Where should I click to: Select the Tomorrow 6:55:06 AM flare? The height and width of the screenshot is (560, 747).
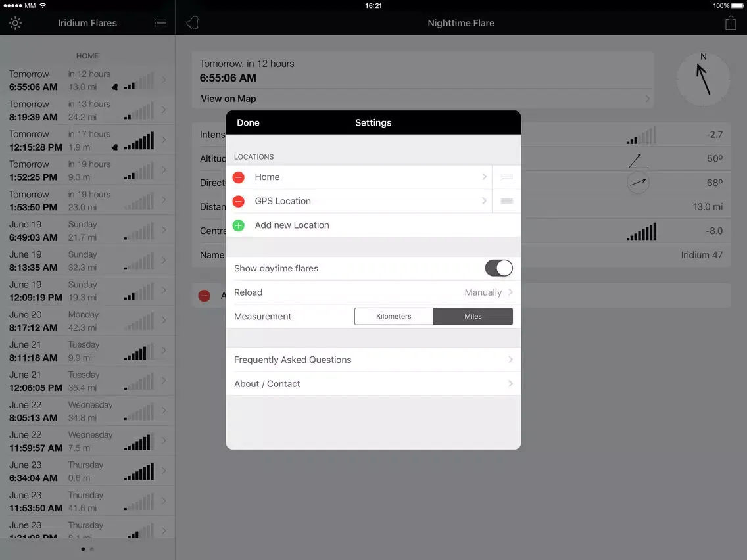[x=87, y=80]
